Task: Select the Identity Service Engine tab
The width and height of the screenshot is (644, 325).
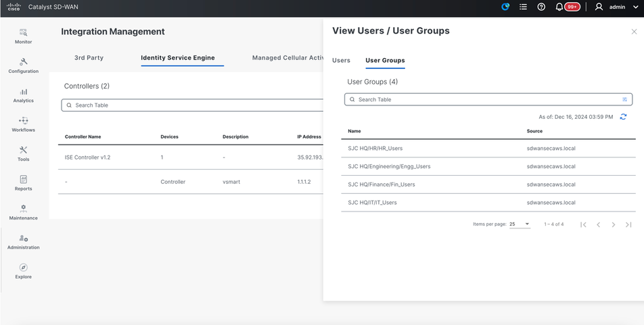Action: (178, 58)
